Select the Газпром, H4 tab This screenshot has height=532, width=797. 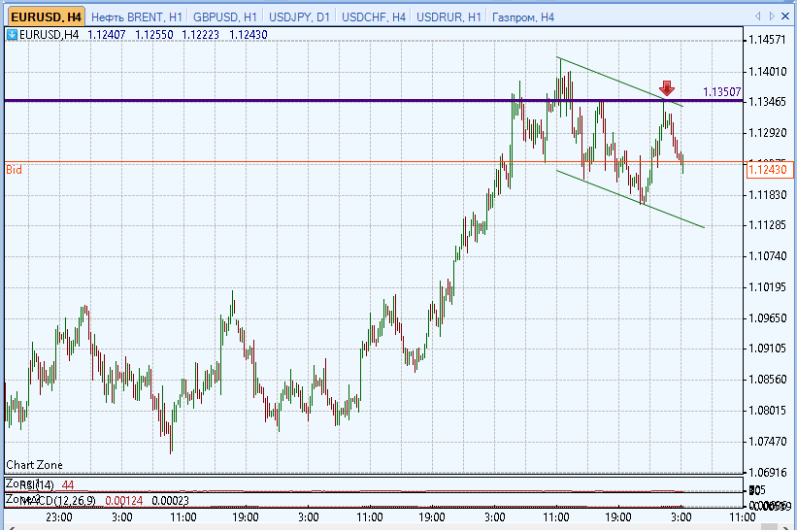[x=523, y=17]
